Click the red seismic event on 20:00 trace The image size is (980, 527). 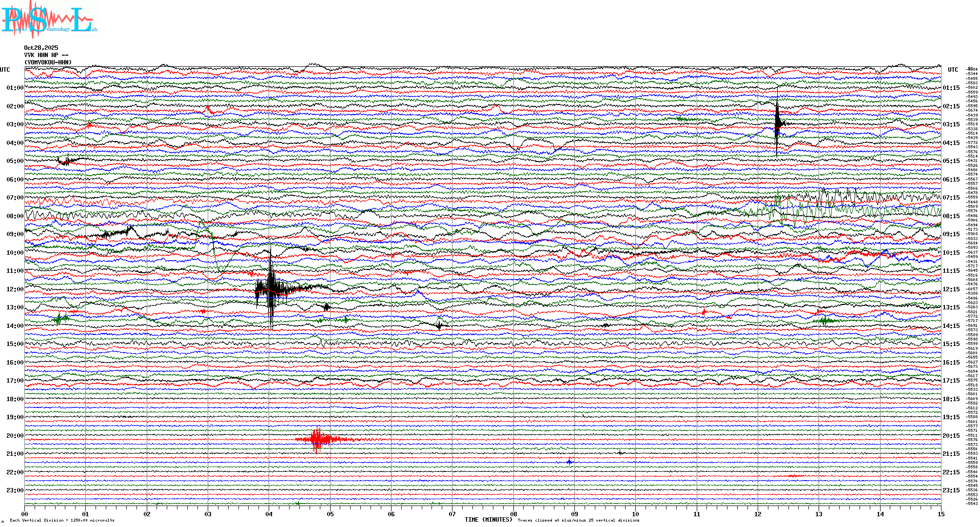318,439
